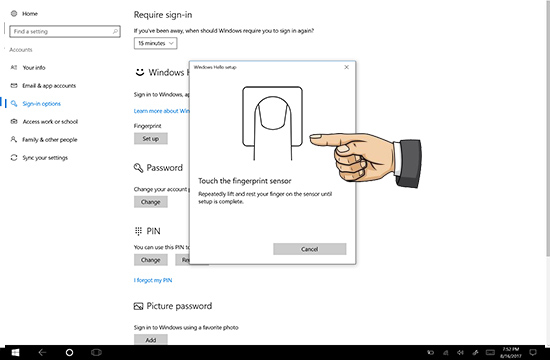Click the taskbar back arrow

[x=42, y=352]
